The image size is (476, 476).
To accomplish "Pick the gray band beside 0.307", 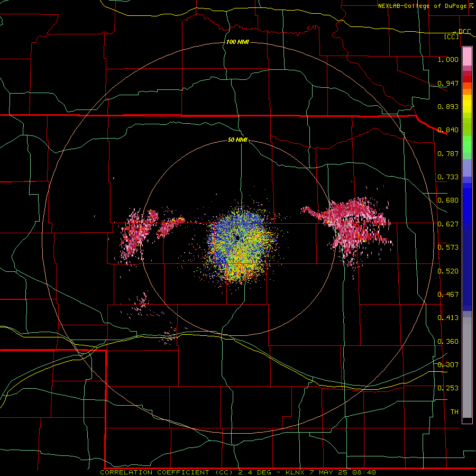I will pyautogui.click(x=467, y=368).
